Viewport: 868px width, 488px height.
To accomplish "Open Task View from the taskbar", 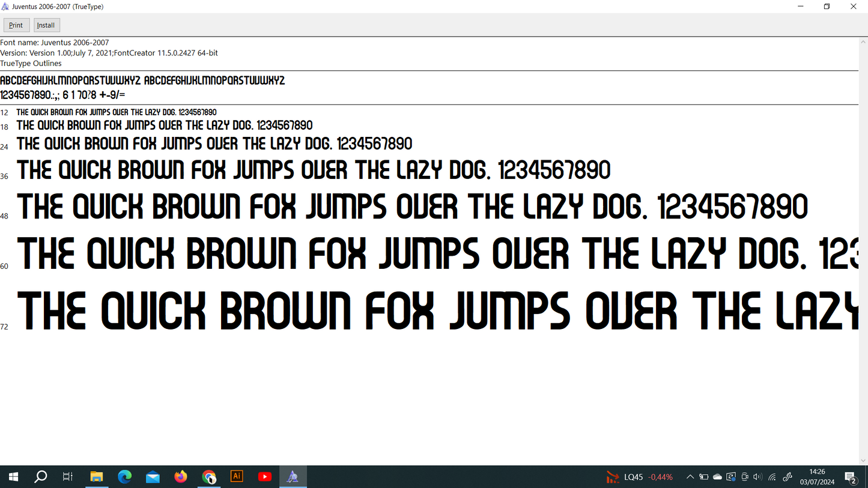I will (68, 477).
